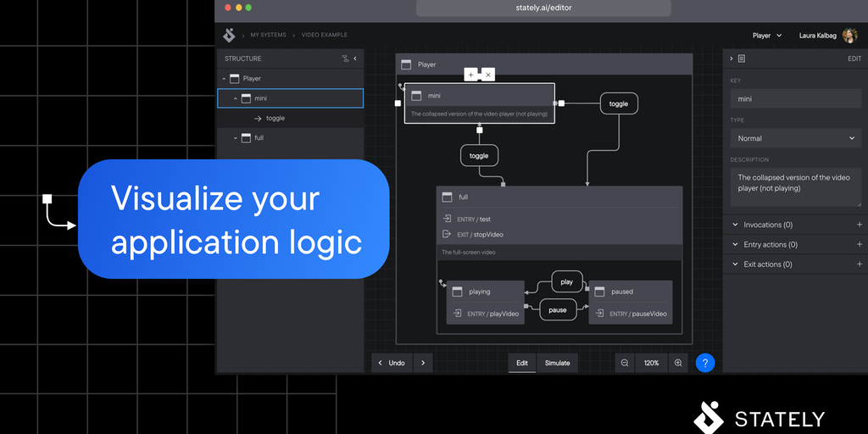This screenshot has width=868, height=434.
Task: Click the Undo button
Action: [x=392, y=363]
